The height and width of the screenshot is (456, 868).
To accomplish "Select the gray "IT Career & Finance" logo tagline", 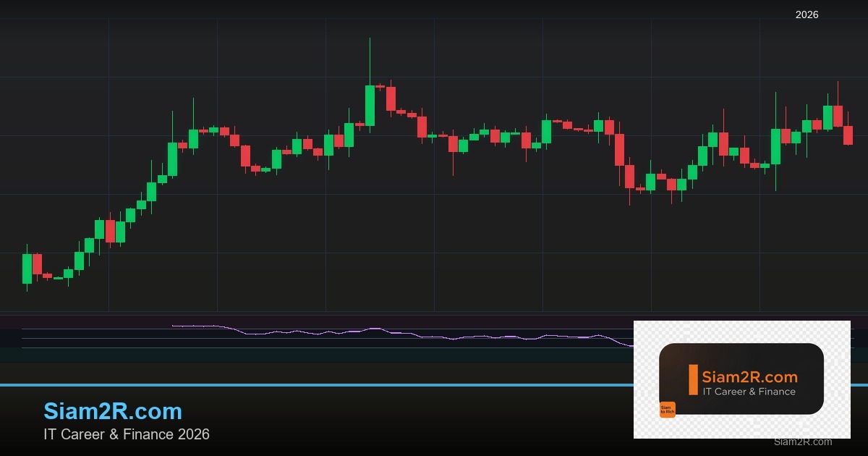I will tap(749, 392).
